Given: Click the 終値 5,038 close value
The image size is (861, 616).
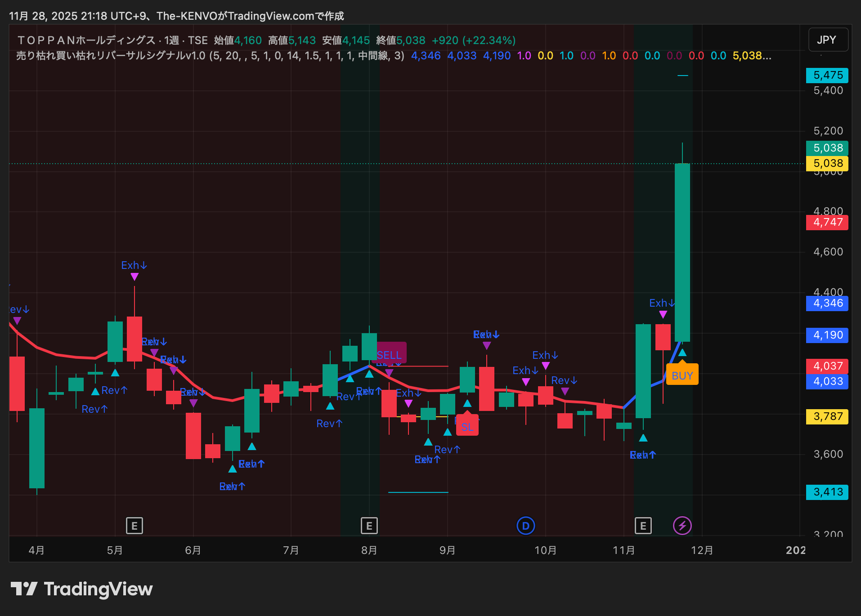Looking at the screenshot, I should click(x=400, y=40).
